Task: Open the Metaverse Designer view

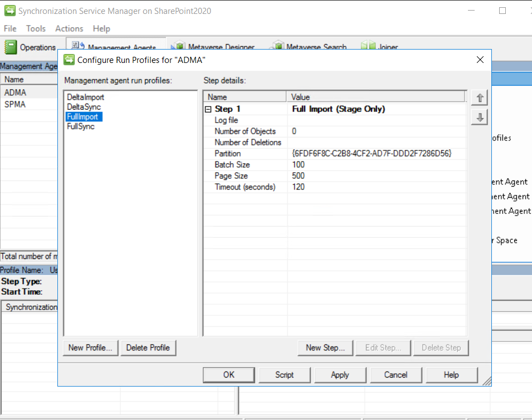Action: pos(213,46)
